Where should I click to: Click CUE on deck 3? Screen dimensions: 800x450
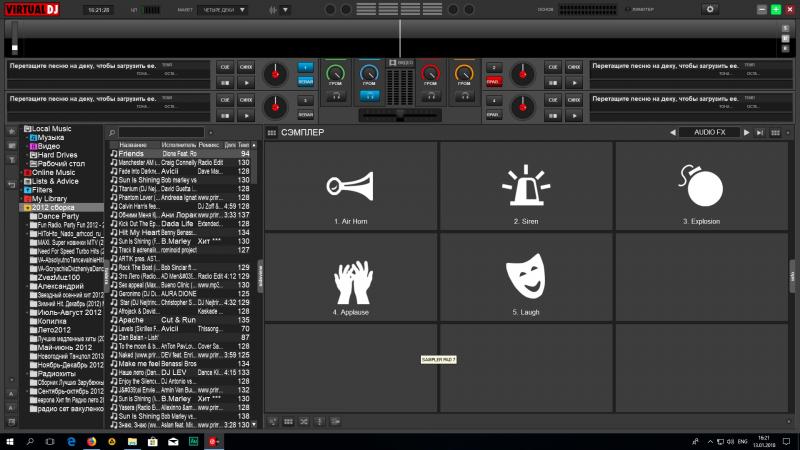225,100
